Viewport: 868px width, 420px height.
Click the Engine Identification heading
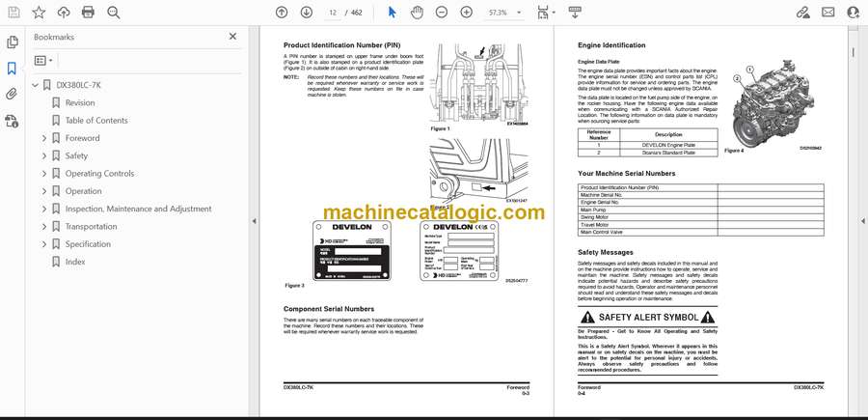point(611,45)
